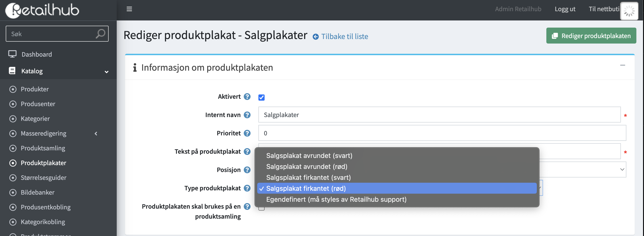The image size is (644, 236).
Task: Click help icon beside Type produktplakat
Action: [247, 188]
